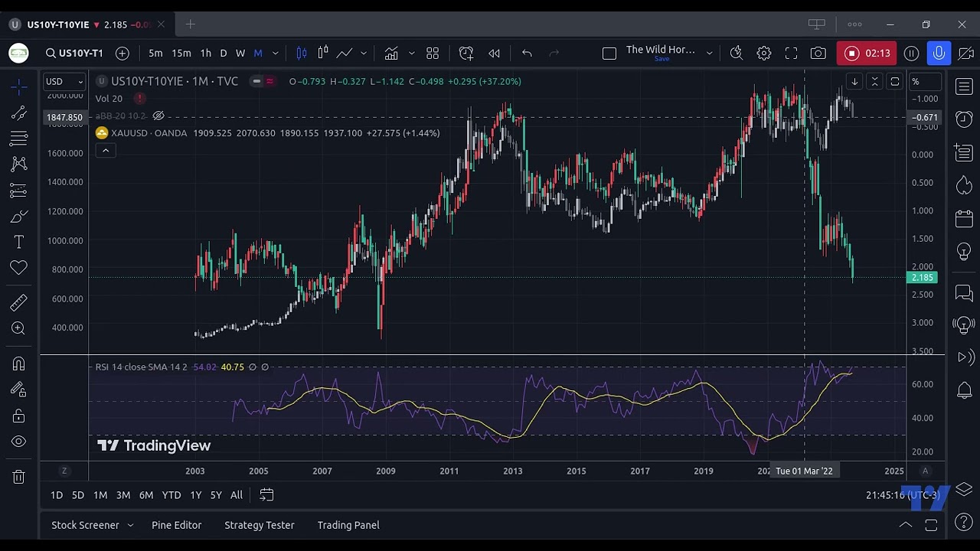
Task: Open indicator templates grid icon
Action: 433,53
